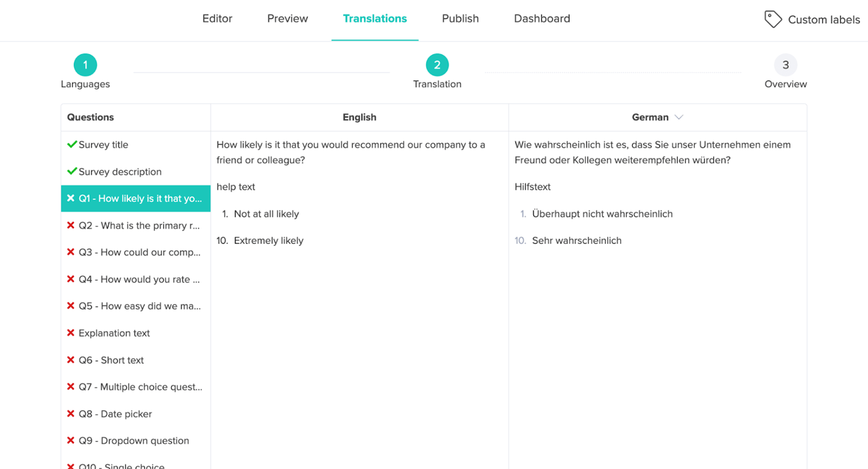Edit the German question translation text
The width and height of the screenshot is (868, 469).
tap(652, 153)
